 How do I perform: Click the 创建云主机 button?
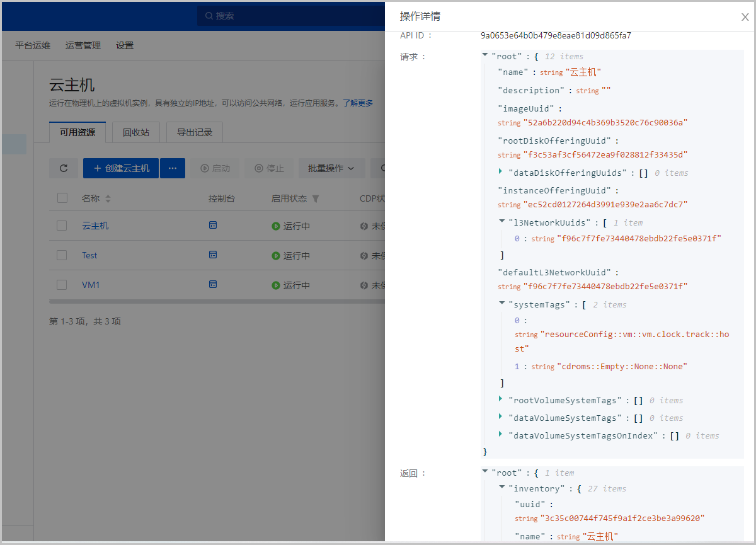pyautogui.click(x=121, y=168)
